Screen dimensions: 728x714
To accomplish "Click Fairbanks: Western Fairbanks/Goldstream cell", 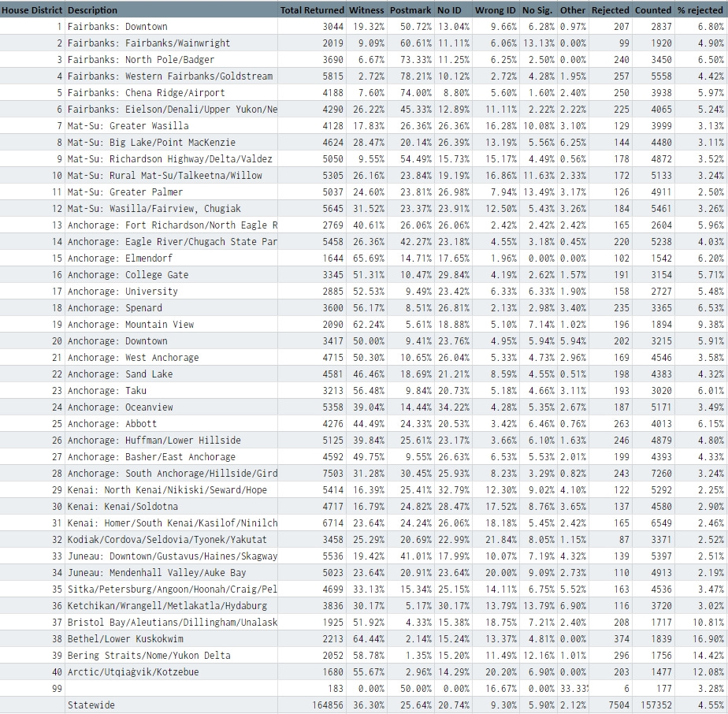I will click(171, 76).
